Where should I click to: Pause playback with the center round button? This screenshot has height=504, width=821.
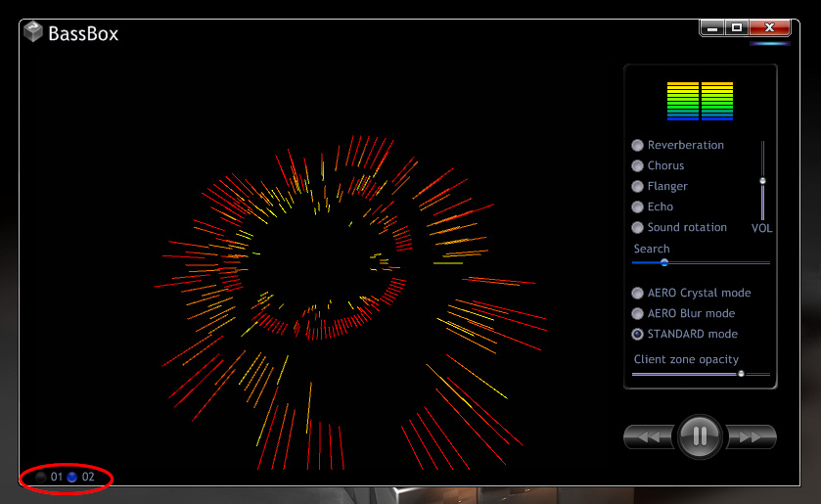(x=700, y=436)
